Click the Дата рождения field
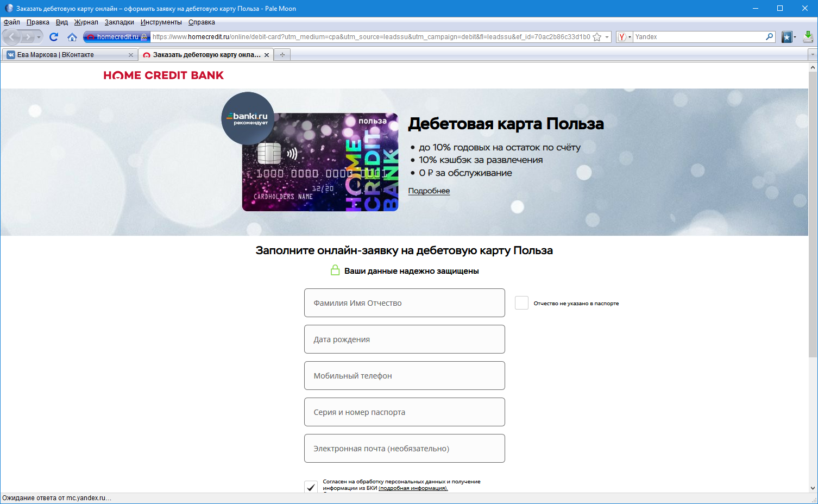Image resolution: width=818 pixels, height=504 pixels. pyautogui.click(x=405, y=339)
